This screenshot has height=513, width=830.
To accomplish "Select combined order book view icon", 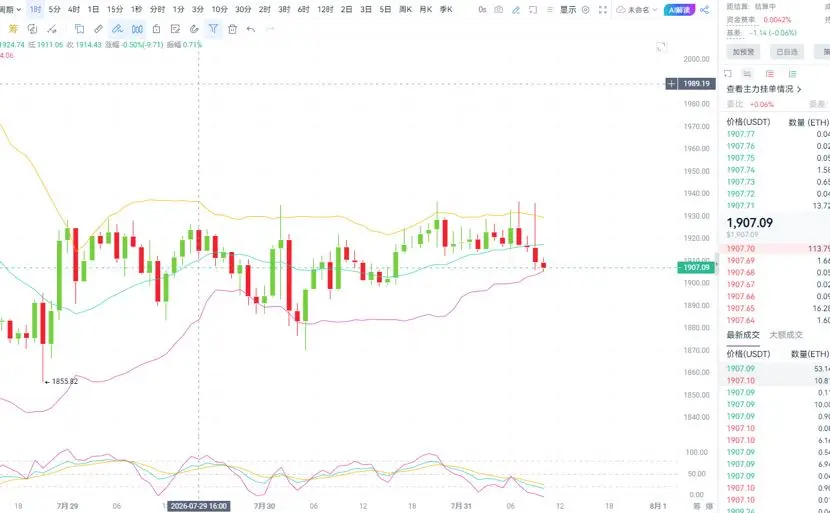I will click(747, 74).
